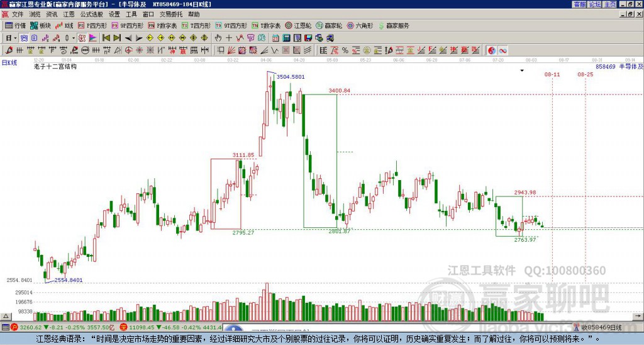This screenshot has width=644, height=345.
Task: Select the circle with horizontal line tool
Action: point(85,50)
